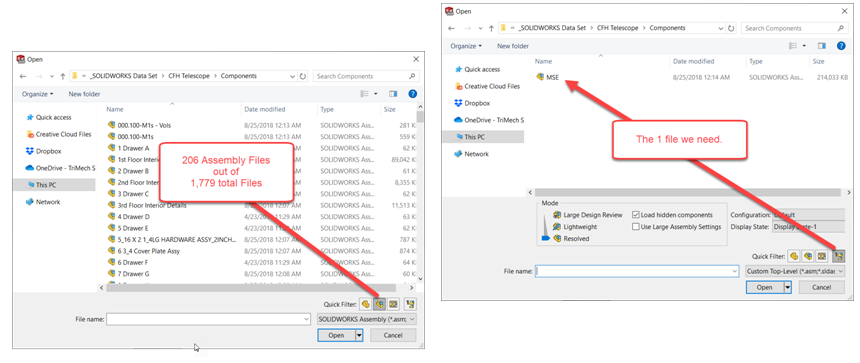Open Organize menu in left dialog
The width and height of the screenshot is (860, 363).
coord(38,94)
